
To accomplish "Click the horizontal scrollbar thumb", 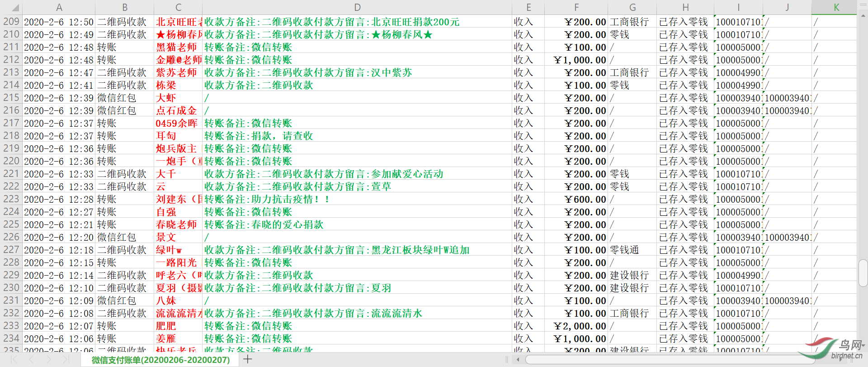I will coord(669,360).
